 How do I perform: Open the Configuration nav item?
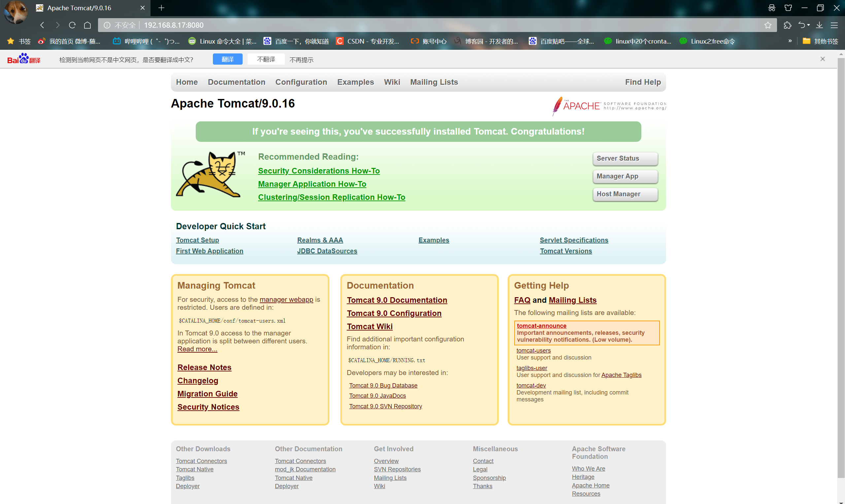[301, 82]
